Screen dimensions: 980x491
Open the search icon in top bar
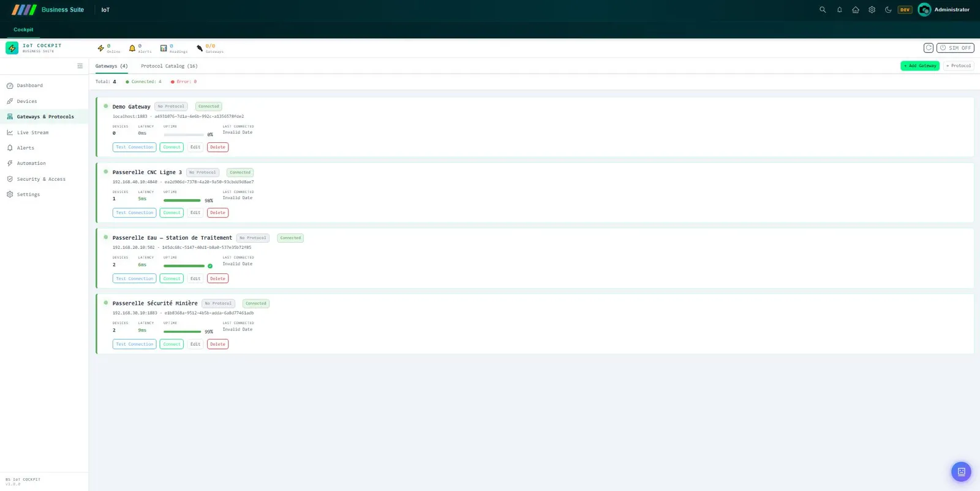(823, 10)
